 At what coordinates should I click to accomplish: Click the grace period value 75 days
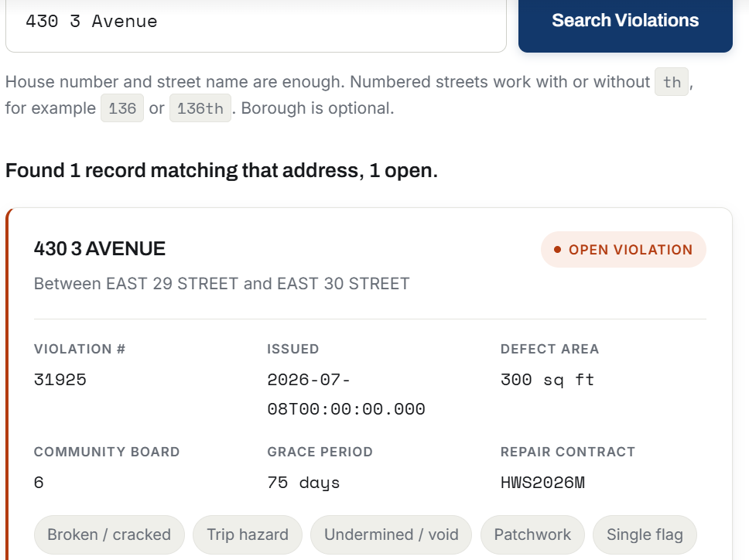point(303,483)
